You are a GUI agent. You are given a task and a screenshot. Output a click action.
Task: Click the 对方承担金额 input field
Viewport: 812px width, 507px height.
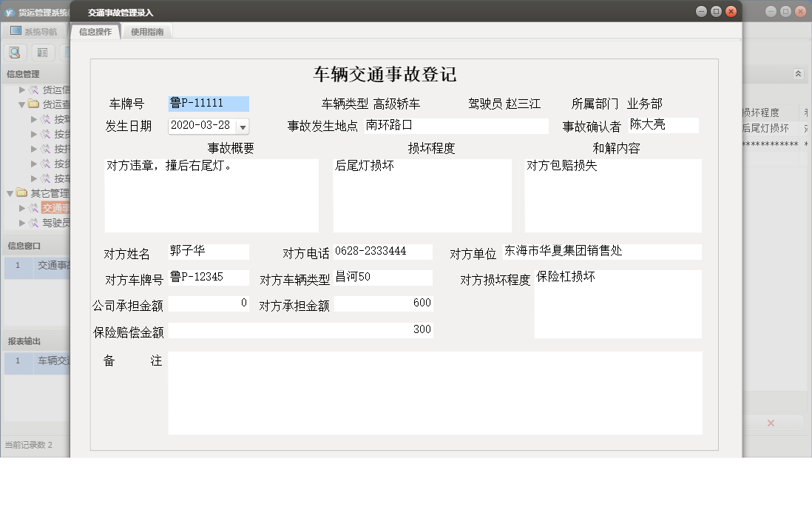383,303
